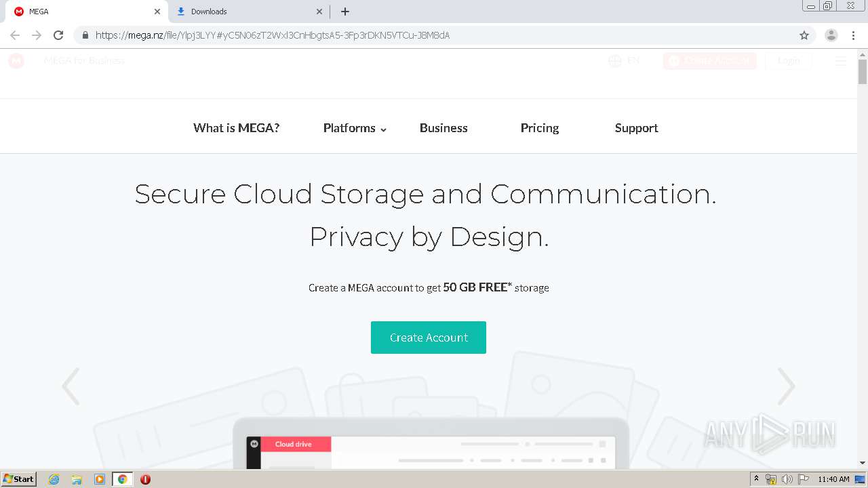Click the scrollbar up arrow
Screen dimensions: 868x488
click(x=863, y=54)
